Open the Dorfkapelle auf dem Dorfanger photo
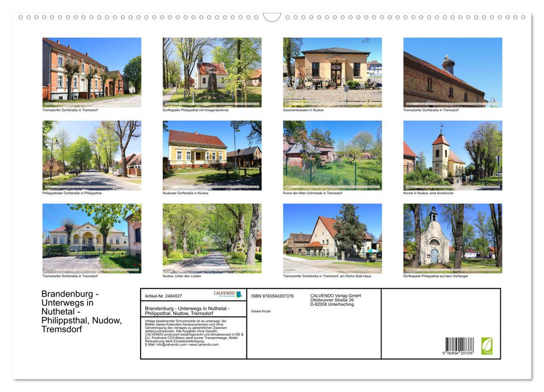 pos(453,239)
